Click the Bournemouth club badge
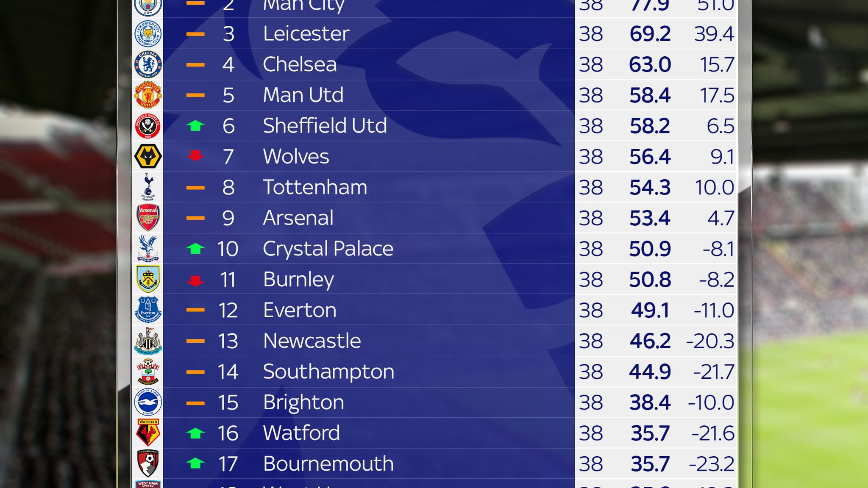The height and width of the screenshot is (488, 868). click(x=148, y=463)
